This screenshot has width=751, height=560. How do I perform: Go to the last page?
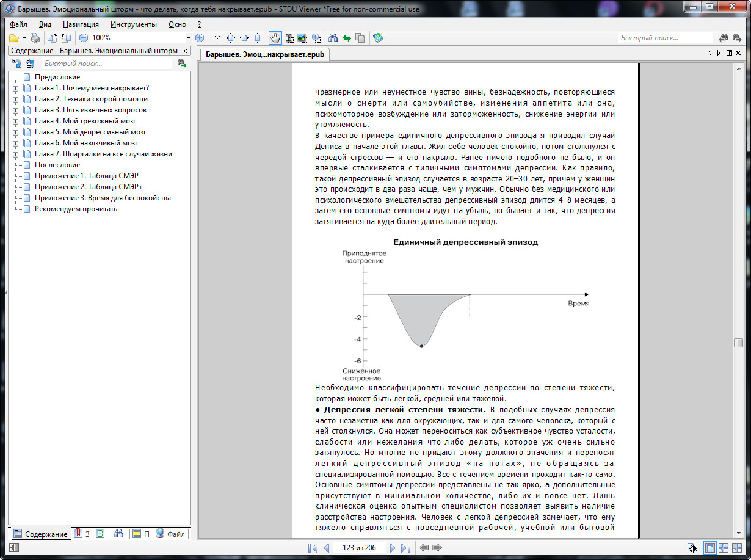406,548
